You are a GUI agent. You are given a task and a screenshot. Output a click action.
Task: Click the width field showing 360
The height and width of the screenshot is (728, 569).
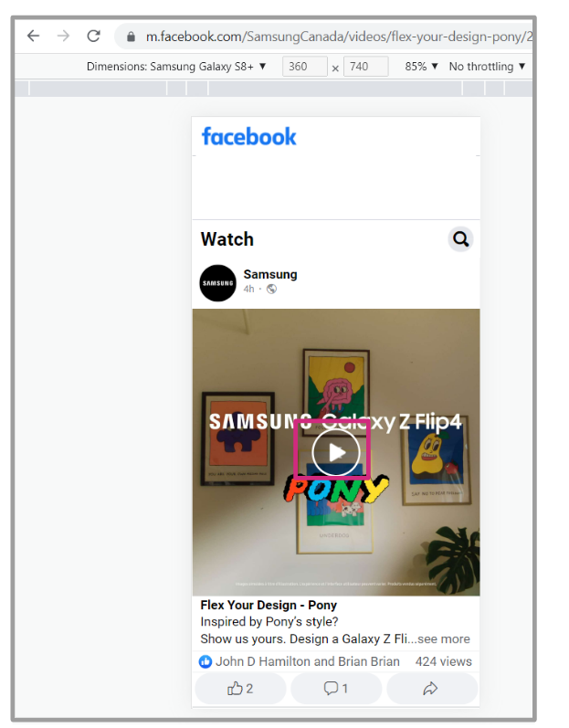(304, 67)
